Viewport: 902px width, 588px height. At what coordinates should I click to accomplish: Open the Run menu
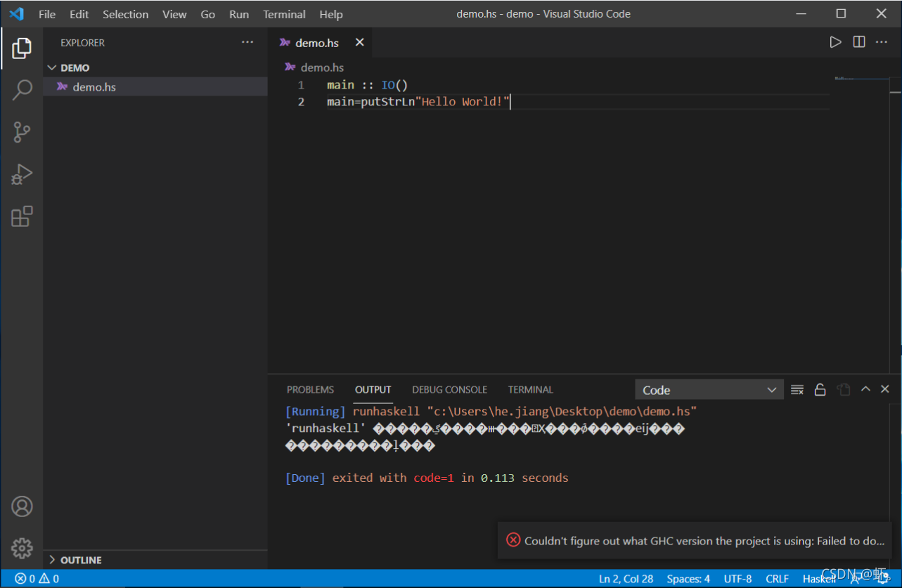[239, 14]
